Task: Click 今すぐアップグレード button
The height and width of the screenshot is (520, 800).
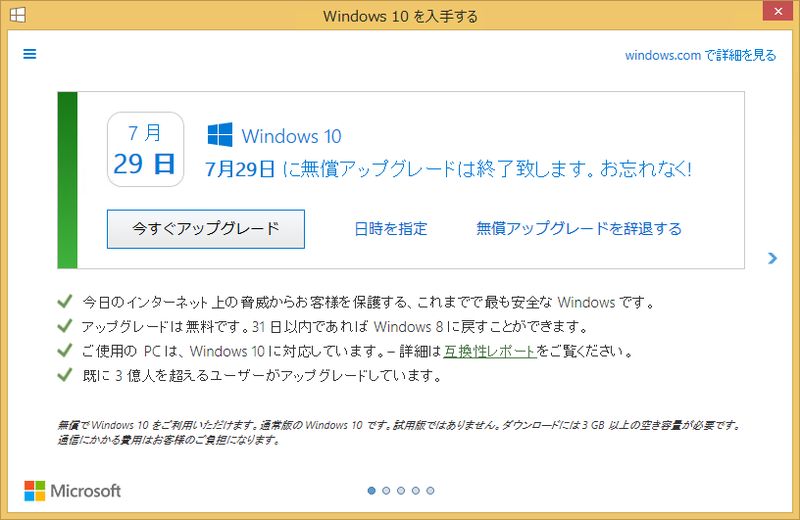Action: (x=206, y=229)
